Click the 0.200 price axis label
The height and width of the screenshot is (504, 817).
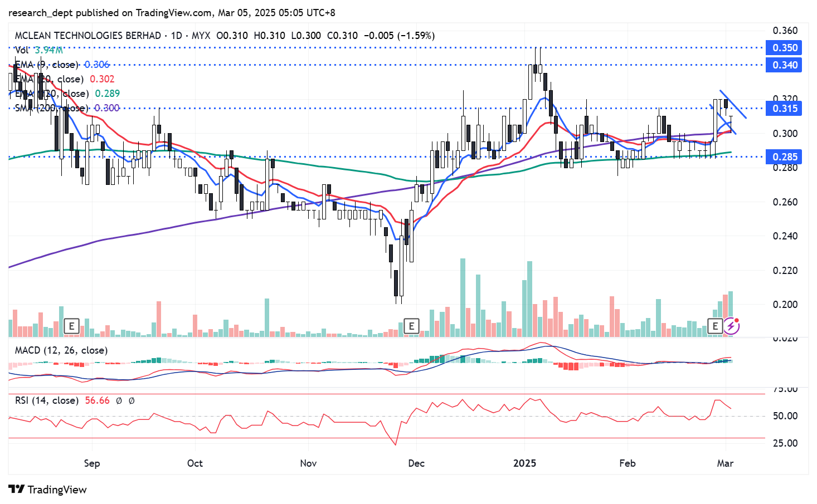pyautogui.click(x=785, y=305)
